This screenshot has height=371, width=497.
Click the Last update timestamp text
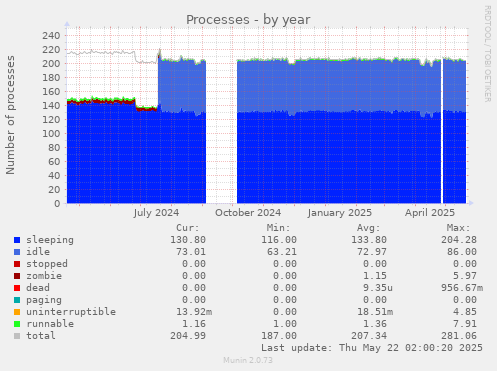coord(372,348)
